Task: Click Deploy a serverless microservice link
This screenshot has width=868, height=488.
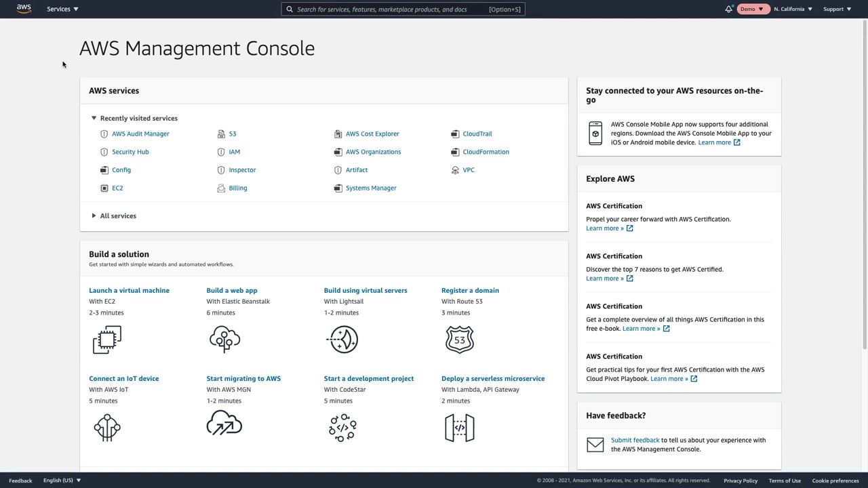Action: click(493, 379)
